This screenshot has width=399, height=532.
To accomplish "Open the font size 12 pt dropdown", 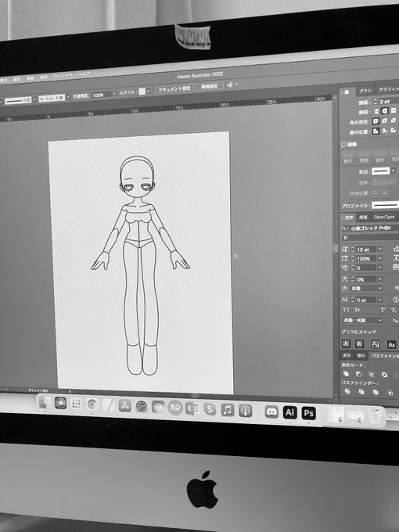I will pyautogui.click(x=380, y=250).
